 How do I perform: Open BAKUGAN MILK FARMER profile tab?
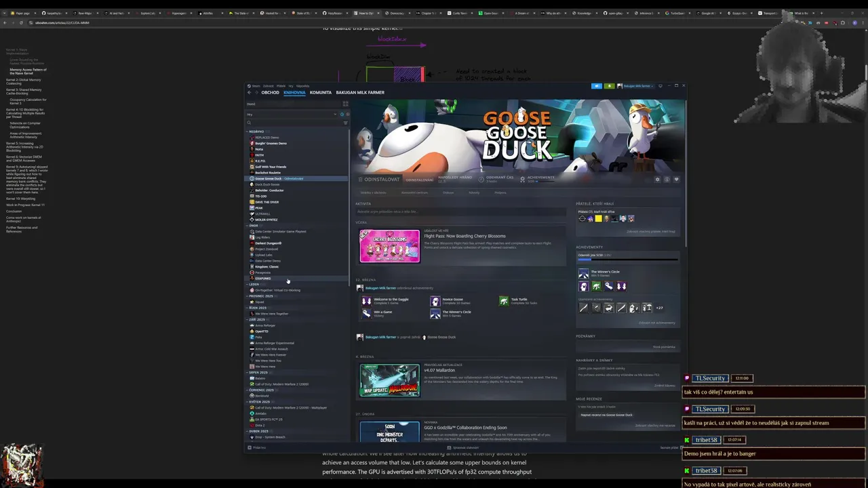coord(360,93)
